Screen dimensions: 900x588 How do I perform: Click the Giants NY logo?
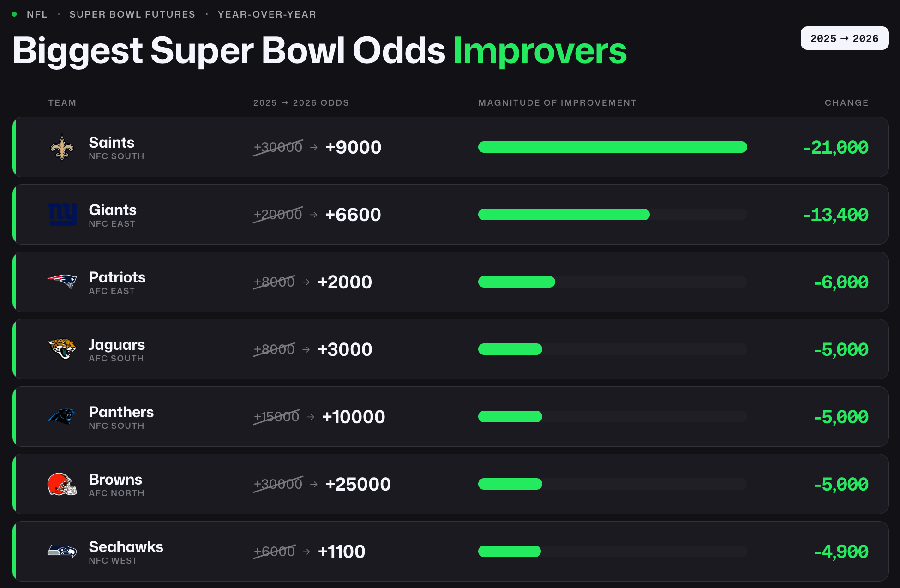[62, 215]
